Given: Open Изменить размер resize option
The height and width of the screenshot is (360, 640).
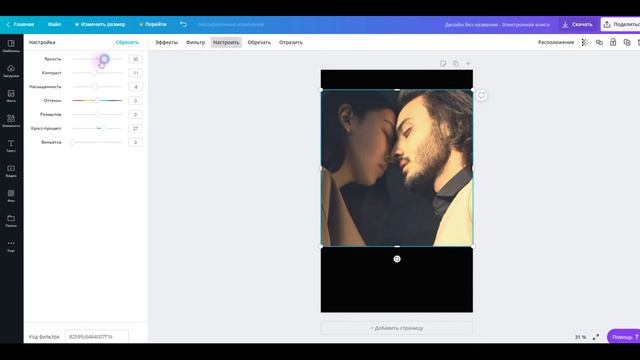Looking at the screenshot, I should click(100, 24).
